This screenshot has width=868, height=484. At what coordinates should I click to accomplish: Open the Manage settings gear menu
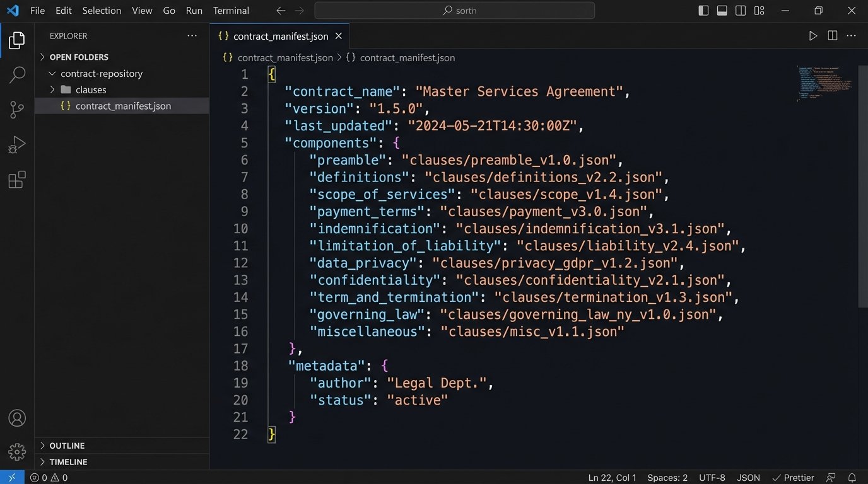click(16, 451)
